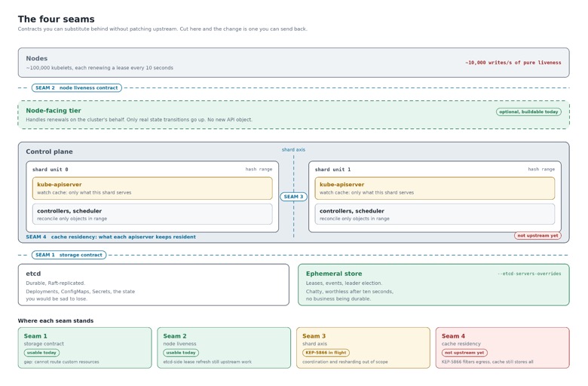Click usable today tag in Seam 2 card
Image resolution: width=588 pixels, height=386 pixels.
(181, 353)
